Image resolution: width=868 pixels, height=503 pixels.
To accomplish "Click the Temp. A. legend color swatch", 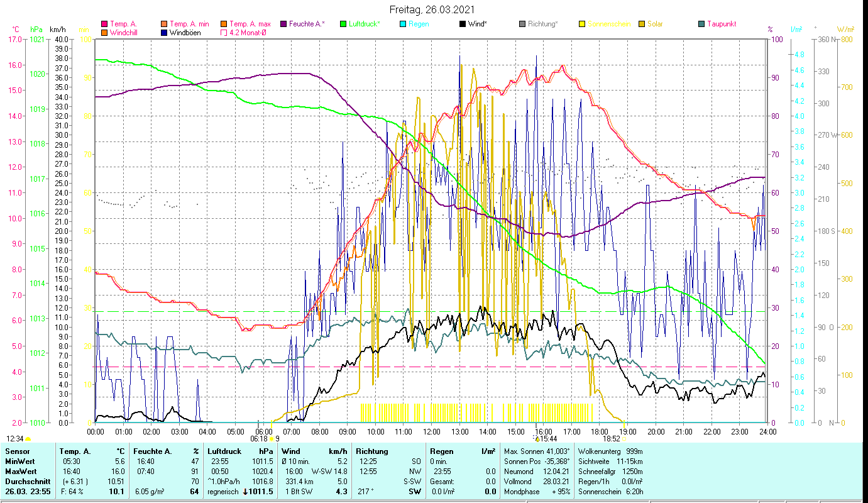I will [x=104, y=24].
